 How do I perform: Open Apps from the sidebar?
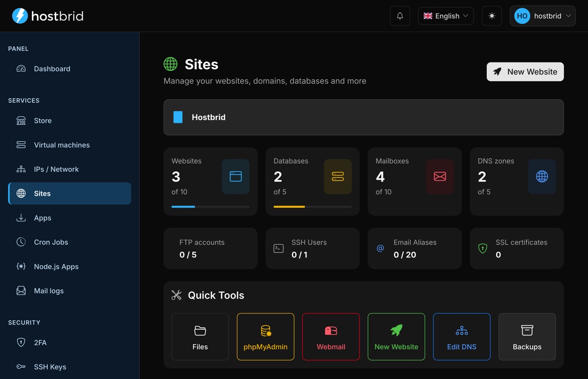click(x=70, y=217)
